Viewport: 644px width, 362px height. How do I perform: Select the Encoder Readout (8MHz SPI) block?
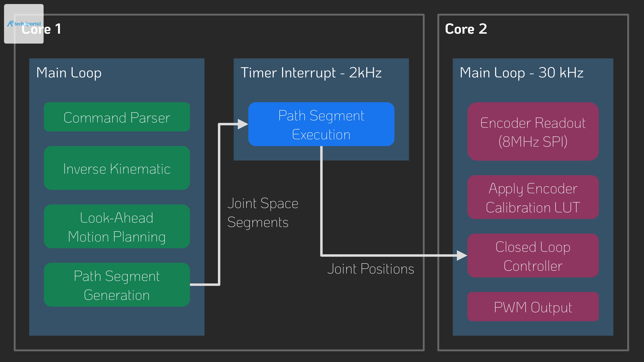coord(533,131)
